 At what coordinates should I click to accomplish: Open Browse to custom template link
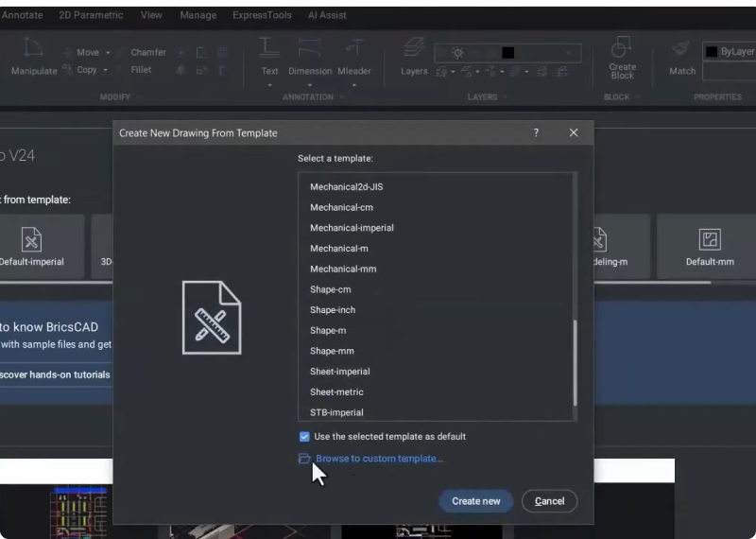(379, 459)
